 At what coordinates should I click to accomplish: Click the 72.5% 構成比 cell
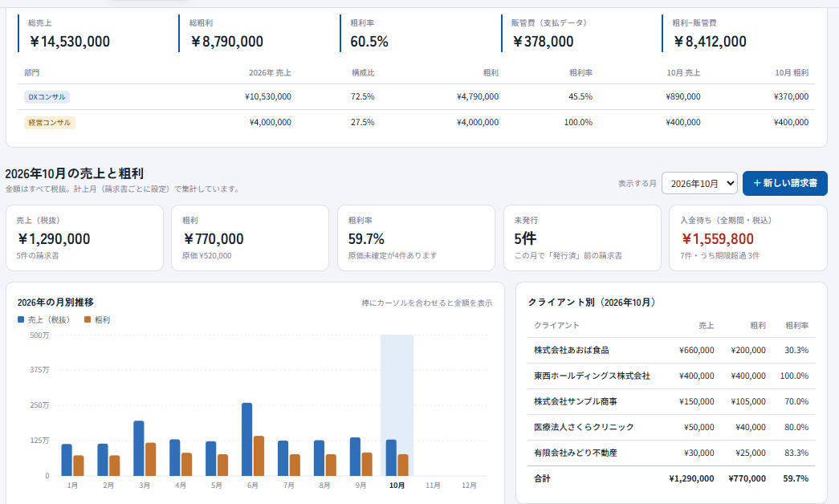point(363,97)
